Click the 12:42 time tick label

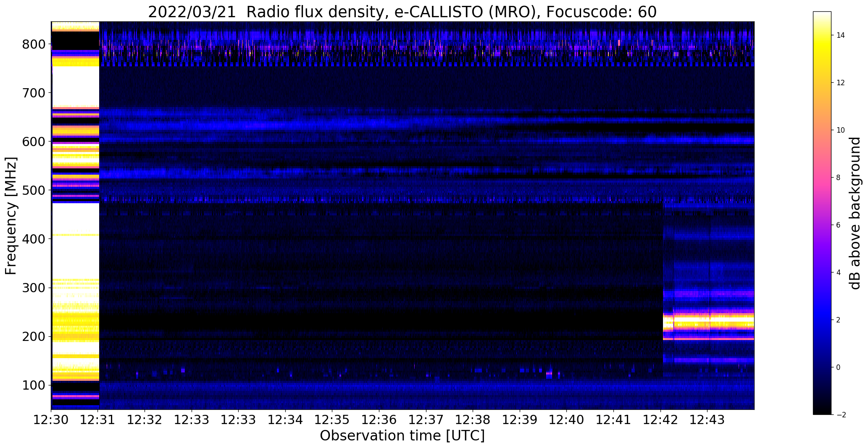[x=661, y=420]
